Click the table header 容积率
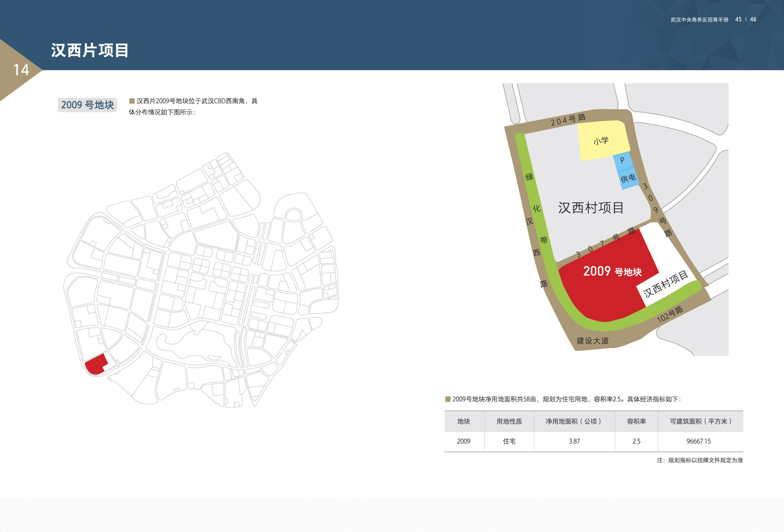 (636, 421)
